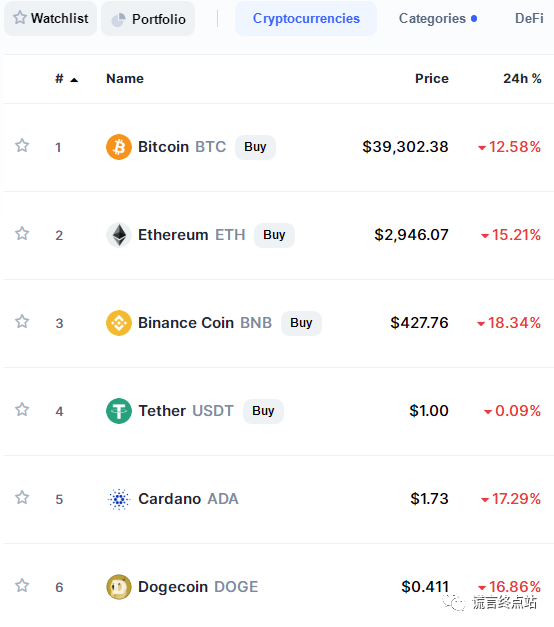Click Buy button next to Tether
Viewport: 554px width, 627px height.
click(263, 411)
